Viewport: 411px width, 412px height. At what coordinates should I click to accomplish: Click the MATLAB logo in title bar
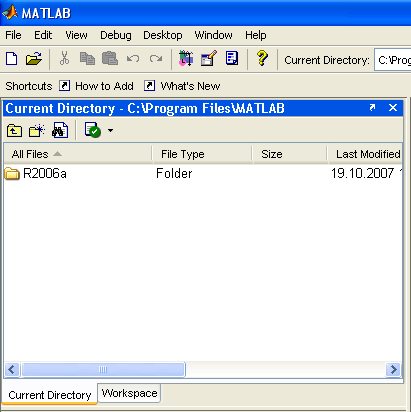10,13
